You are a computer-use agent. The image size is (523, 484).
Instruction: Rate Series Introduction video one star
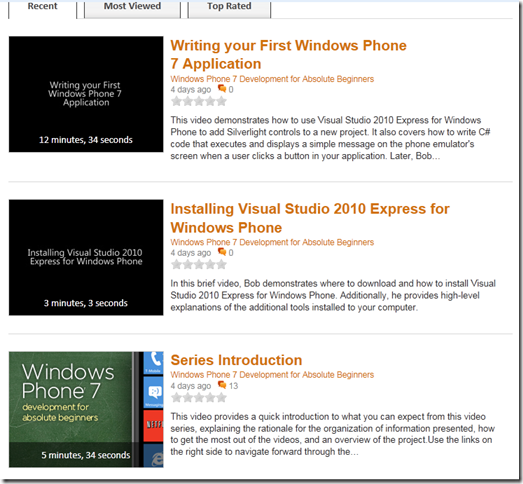(x=176, y=397)
